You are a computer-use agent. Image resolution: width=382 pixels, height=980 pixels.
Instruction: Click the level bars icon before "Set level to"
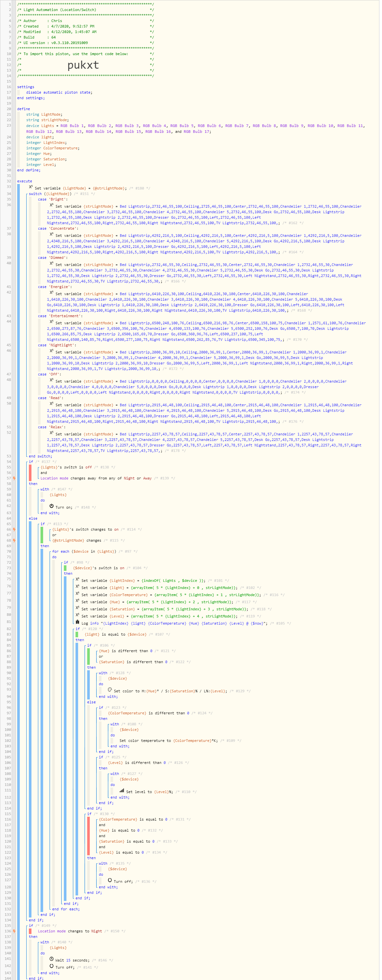pos(122,790)
